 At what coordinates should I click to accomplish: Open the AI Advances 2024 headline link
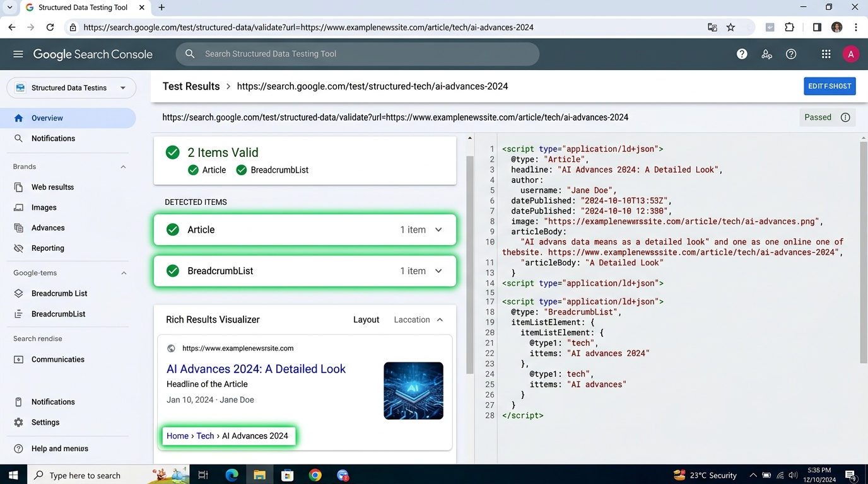click(x=256, y=369)
